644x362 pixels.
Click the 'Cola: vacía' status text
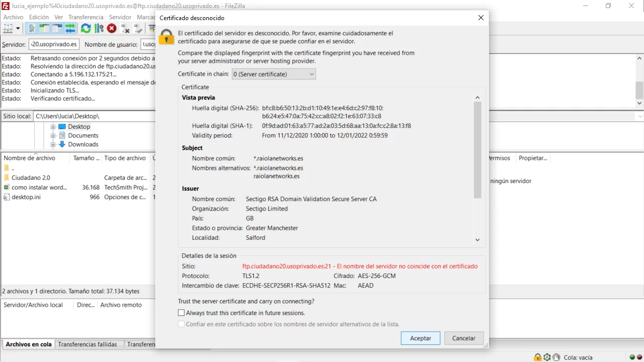point(578,357)
